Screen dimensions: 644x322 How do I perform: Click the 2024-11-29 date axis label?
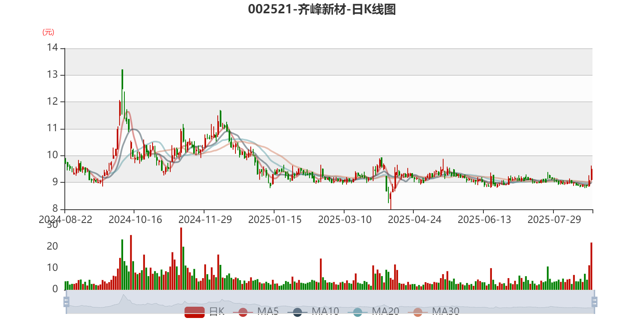tap(205, 219)
